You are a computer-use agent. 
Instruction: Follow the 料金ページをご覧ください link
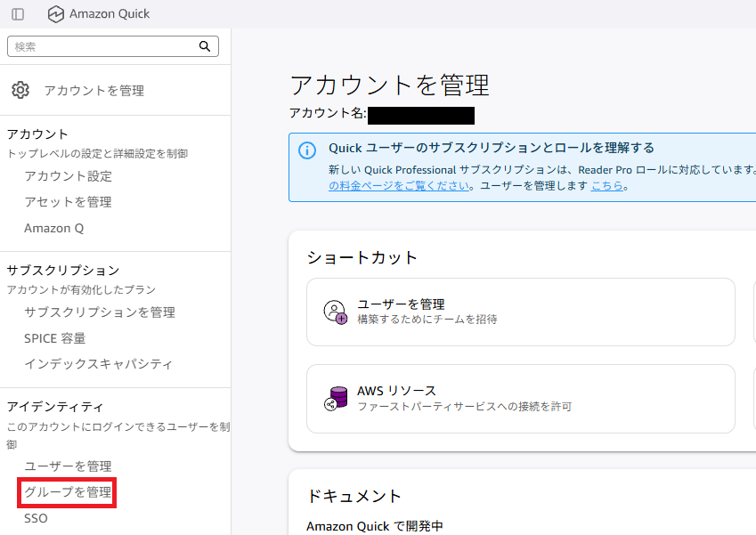coord(399,185)
